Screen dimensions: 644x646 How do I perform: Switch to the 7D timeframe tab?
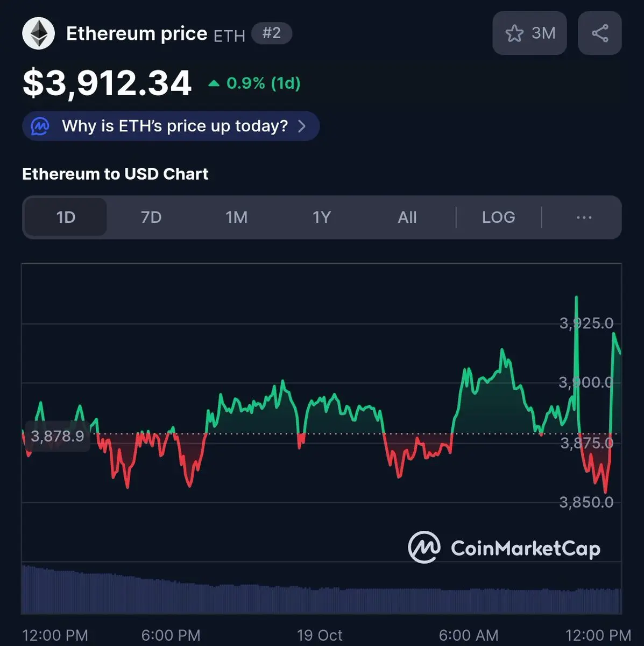pos(151,217)
